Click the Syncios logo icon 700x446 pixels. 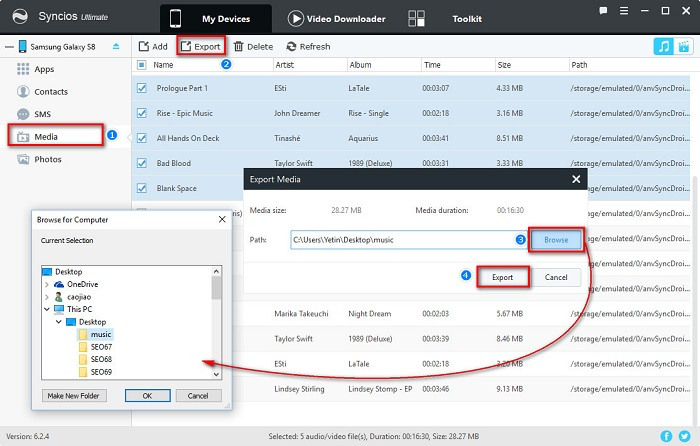[20, 17]
